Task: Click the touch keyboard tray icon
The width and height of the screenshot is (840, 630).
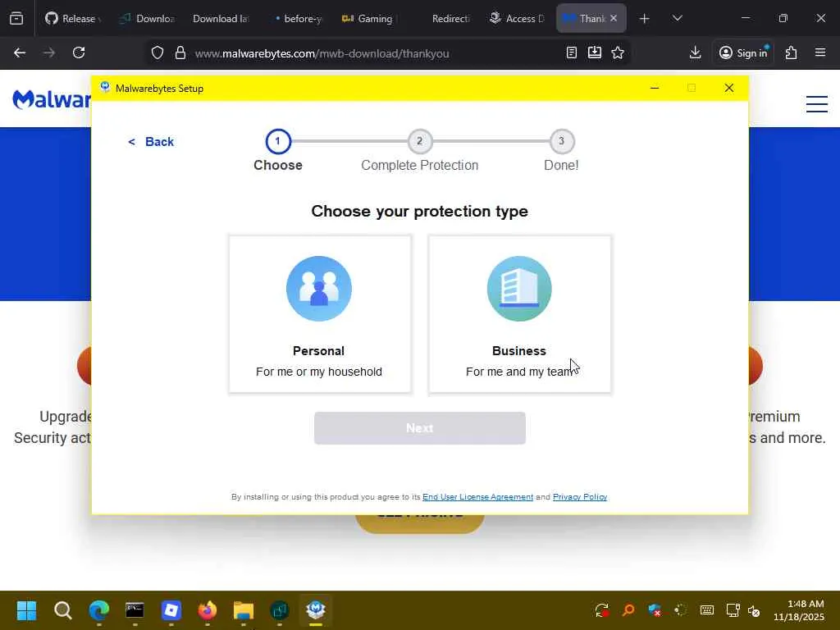Action: [x=707, y=610]
